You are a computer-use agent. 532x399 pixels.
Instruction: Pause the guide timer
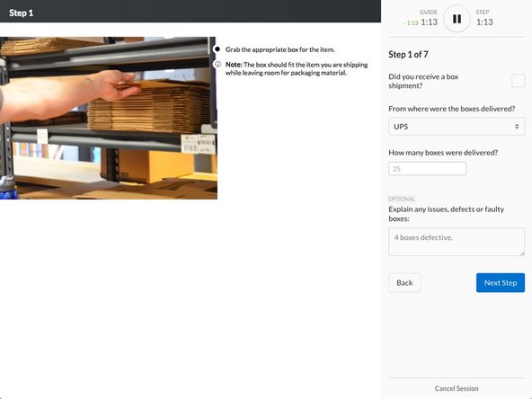[457, 19]
